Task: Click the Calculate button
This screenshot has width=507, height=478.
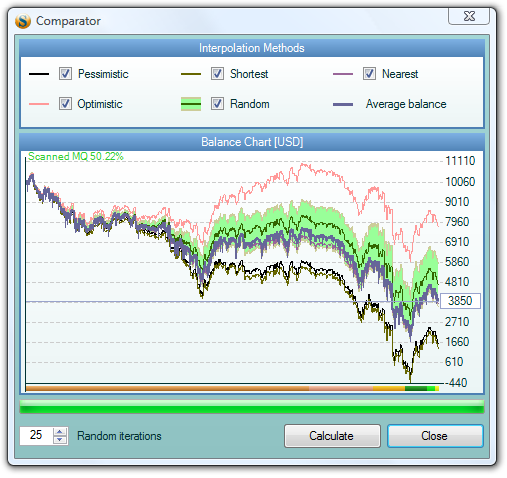Action: pos(332,436)
